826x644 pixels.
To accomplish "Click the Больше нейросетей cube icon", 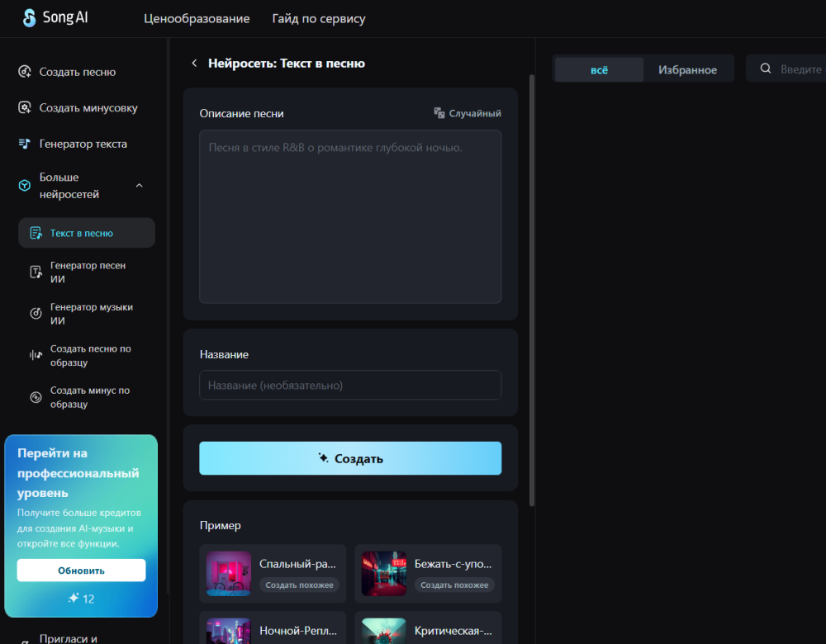I will tap(25, 185).
